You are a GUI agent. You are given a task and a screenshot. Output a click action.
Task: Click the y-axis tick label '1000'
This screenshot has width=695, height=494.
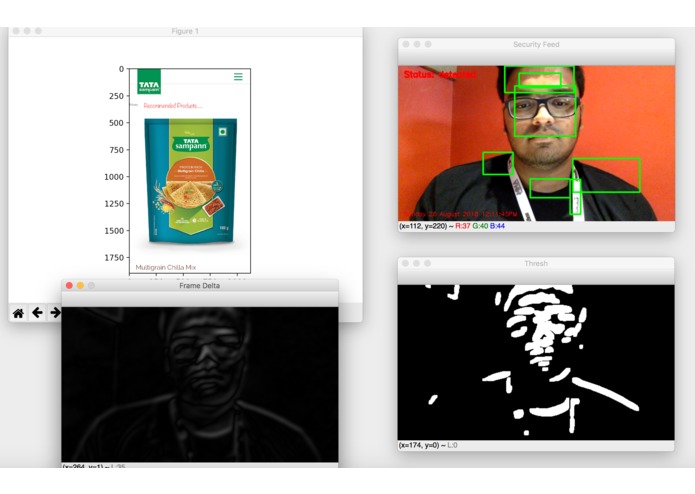click(114, 177)
